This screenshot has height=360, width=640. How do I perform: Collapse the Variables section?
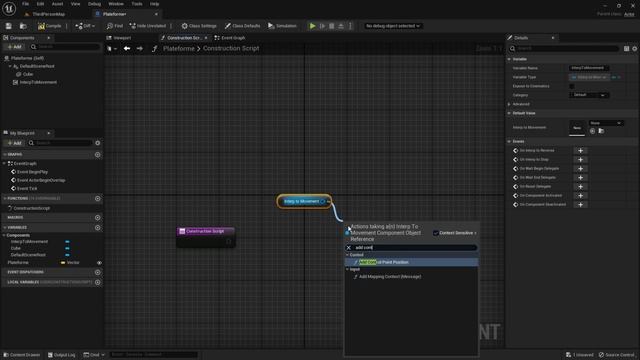[4, 227]
